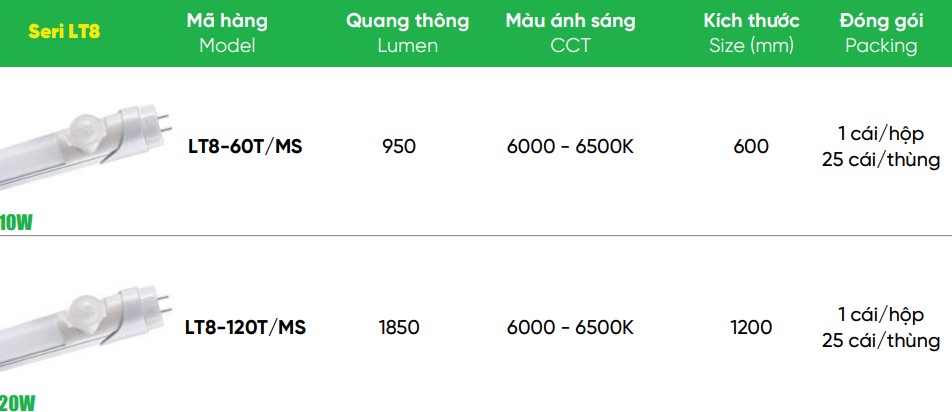Select 6000 - 6500K for the LT8-60T/MS row
952x412 pixels.
(x=570, y=147)
